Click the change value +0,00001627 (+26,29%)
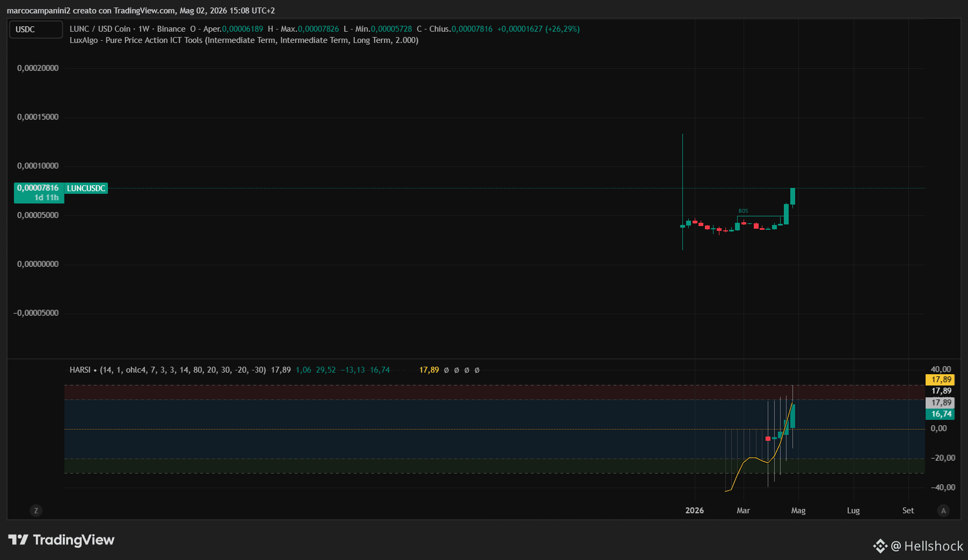This screenshot has width=968, height=560. coord(538,29)
